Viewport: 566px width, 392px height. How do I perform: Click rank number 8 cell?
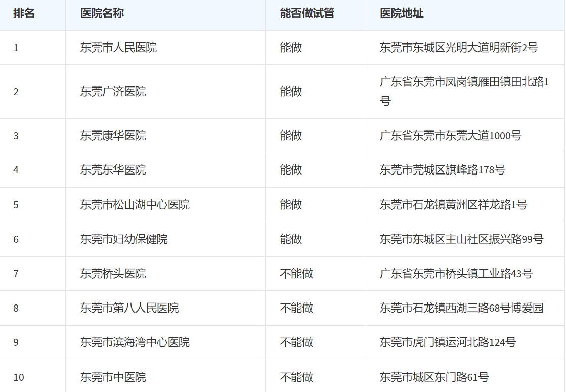pos(16,308)
